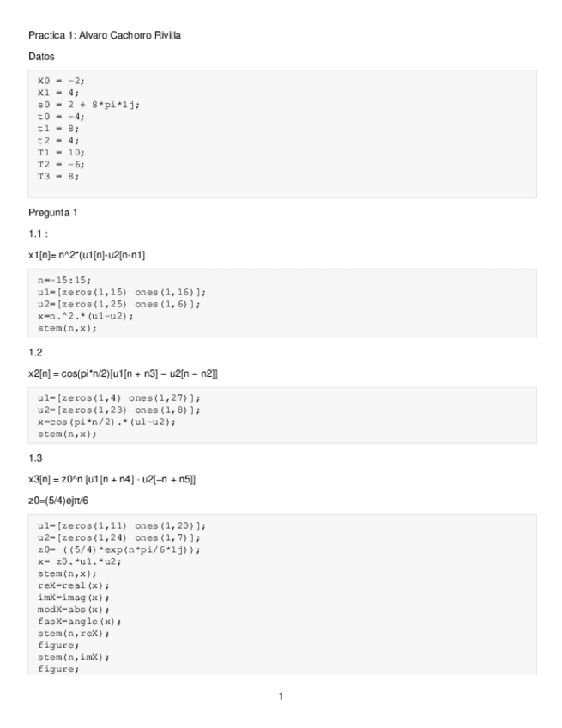562x728 pixels.
Task: Click the 'Datos' heading
Action: point(41,56)
